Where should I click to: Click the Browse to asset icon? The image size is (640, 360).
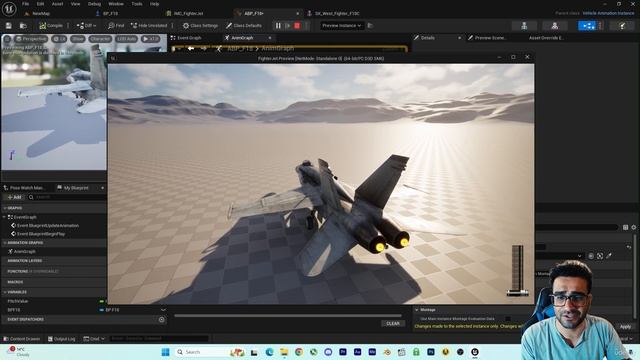click(23, 26)
